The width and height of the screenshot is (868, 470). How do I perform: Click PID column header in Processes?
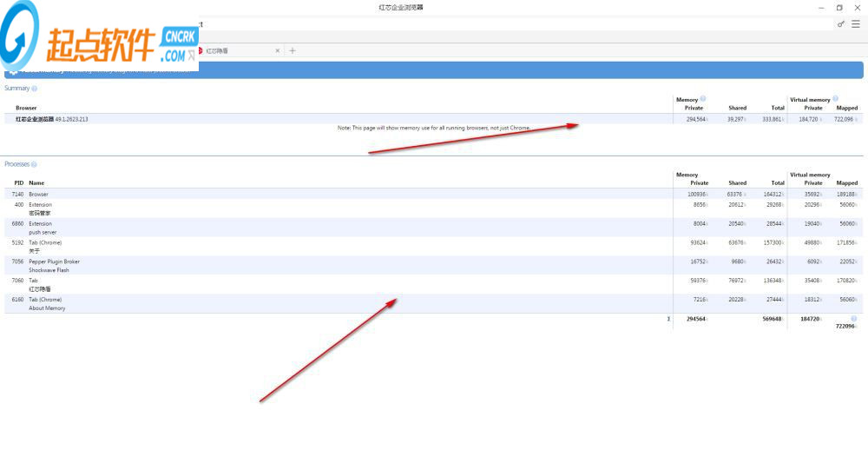(x=19, y=182)
